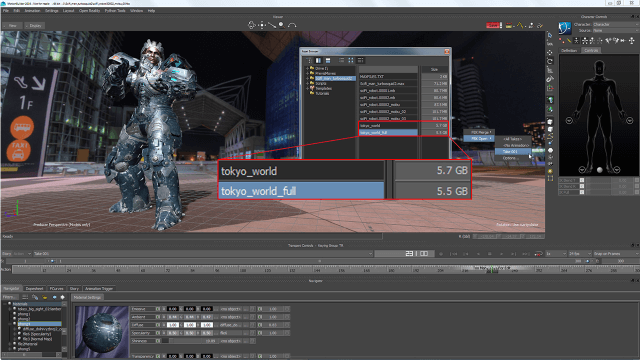
Task: Click the Filters button in Navigator
Action: 10,297
